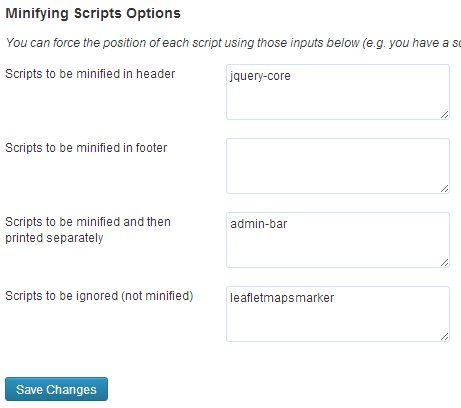Viewport: 461px width, 408px height.
Task: Click the 'Scripts to be minified in footer' label
Action: click(86, 148)
